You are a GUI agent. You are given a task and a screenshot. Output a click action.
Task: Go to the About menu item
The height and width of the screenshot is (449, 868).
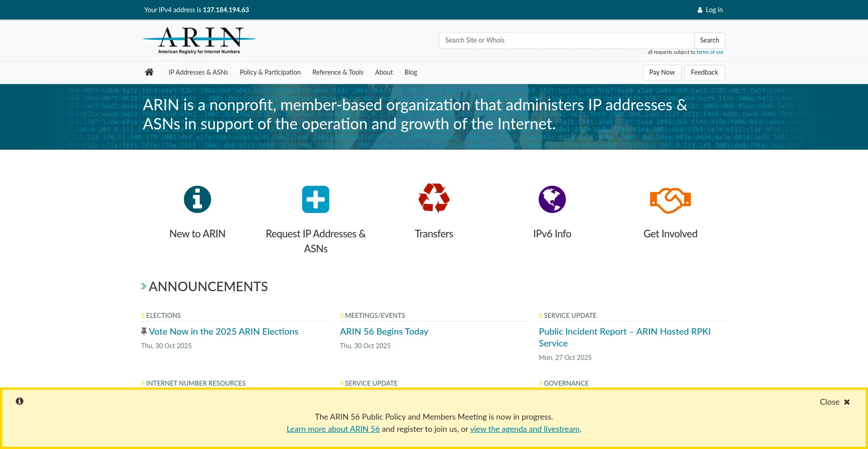point(384,72)
